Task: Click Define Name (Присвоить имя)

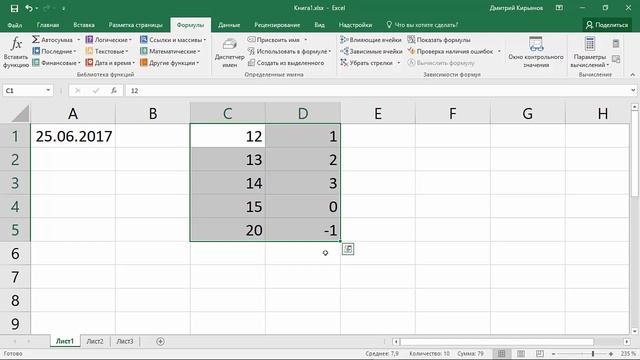Action: pyautogui.click(x=273, y=40)
